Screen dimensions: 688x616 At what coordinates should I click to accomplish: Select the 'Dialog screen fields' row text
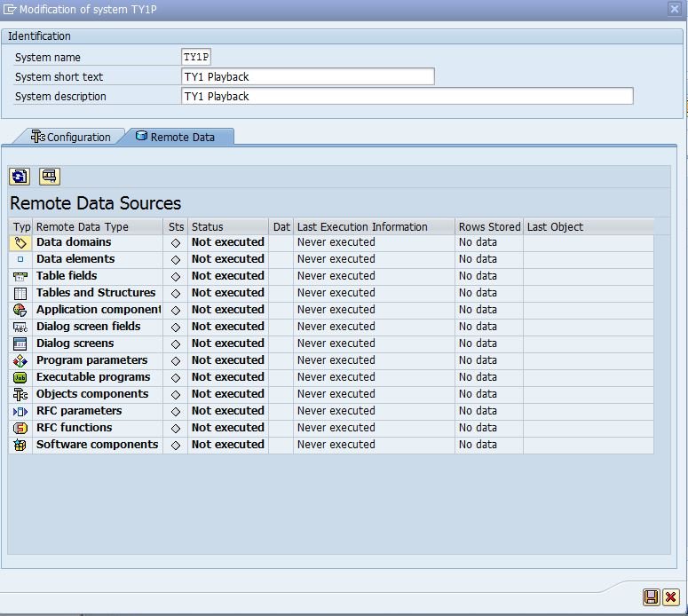tap(88, 327)
